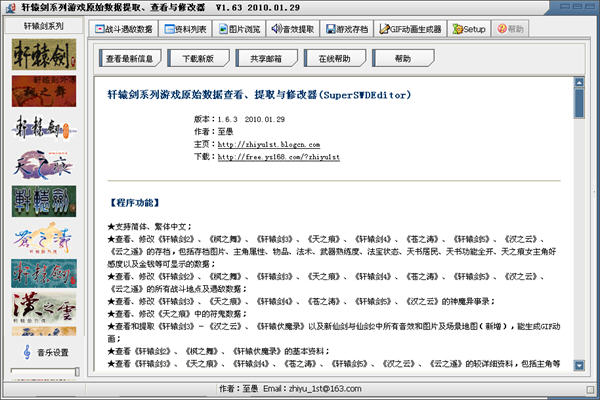
Task: Click the gear icon on Setup tab
Action: (x=457, y=29)
